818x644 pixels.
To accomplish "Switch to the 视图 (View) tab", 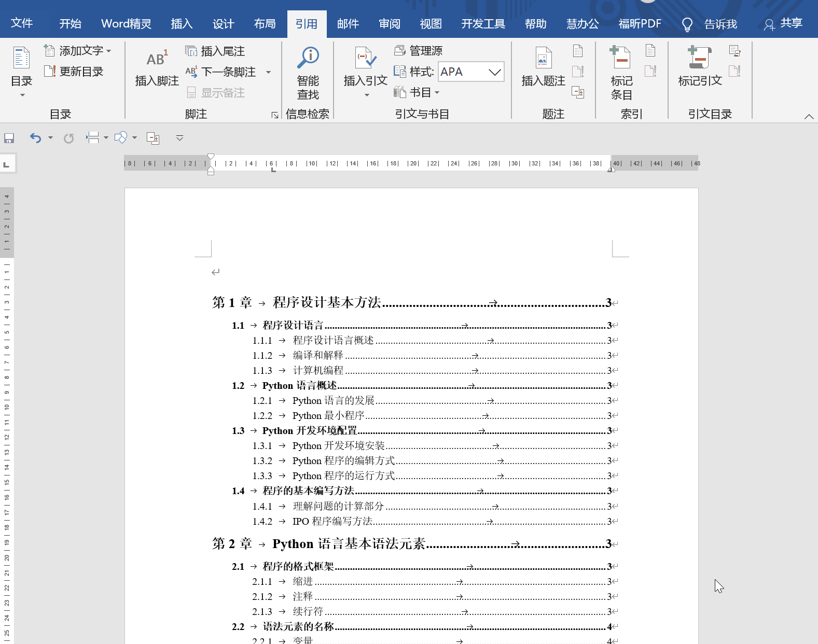I will tap(431, 24).
